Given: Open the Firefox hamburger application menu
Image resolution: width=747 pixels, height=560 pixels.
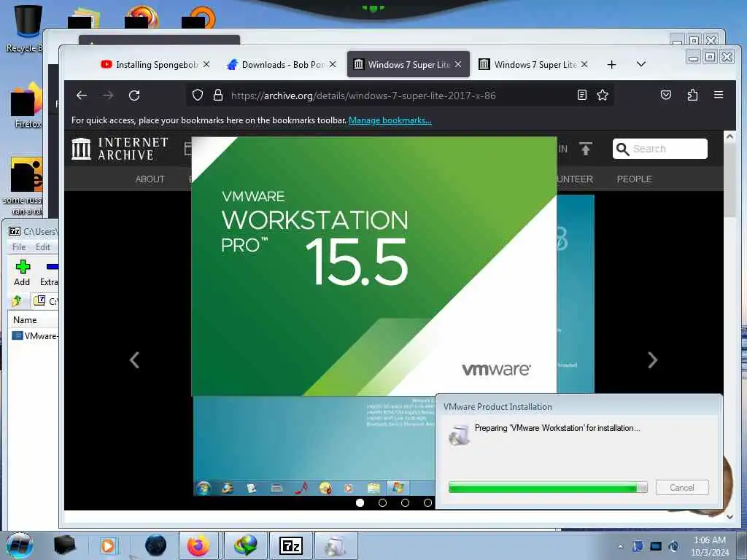Looking at the screenshot, I should (x=719, y=95).
